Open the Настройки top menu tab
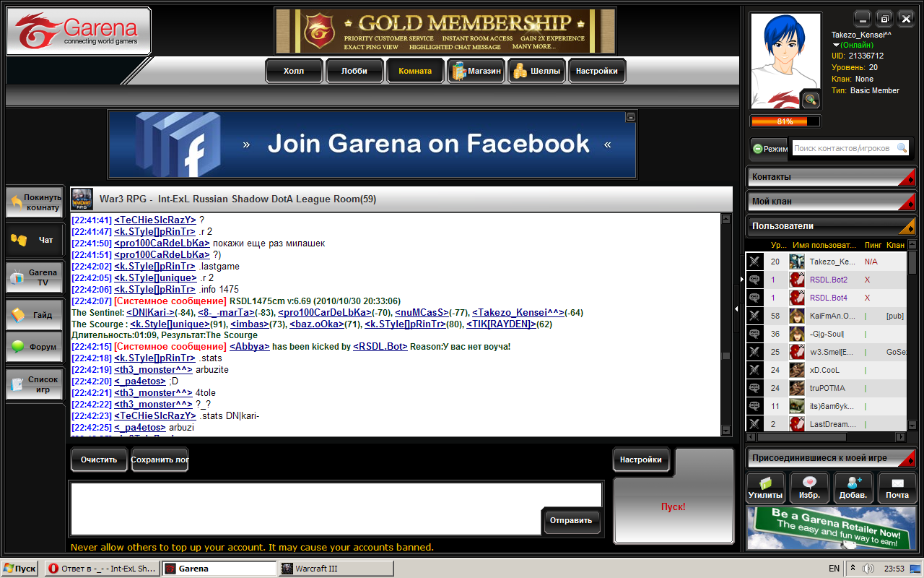This screenshot has height=578, width=924. point(597,72)
